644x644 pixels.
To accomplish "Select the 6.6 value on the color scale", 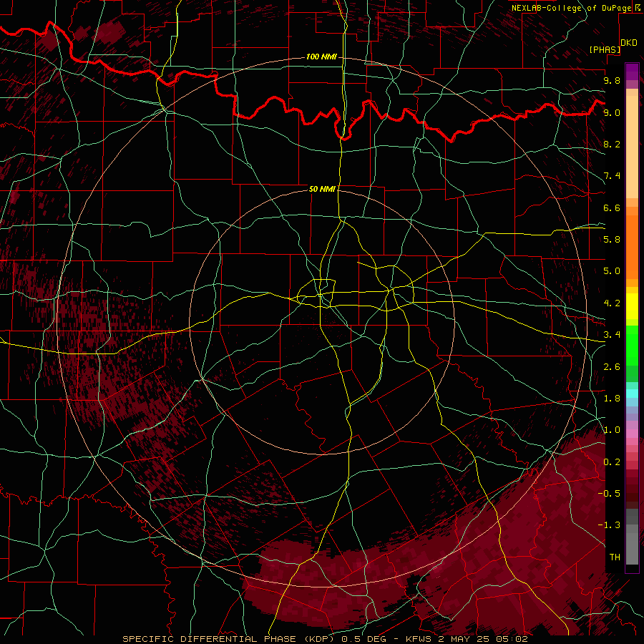I will coord(612,208).
